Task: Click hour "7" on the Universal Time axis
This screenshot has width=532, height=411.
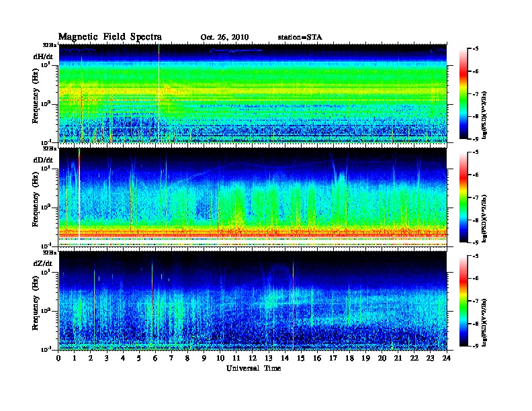Action: point(172,358)
